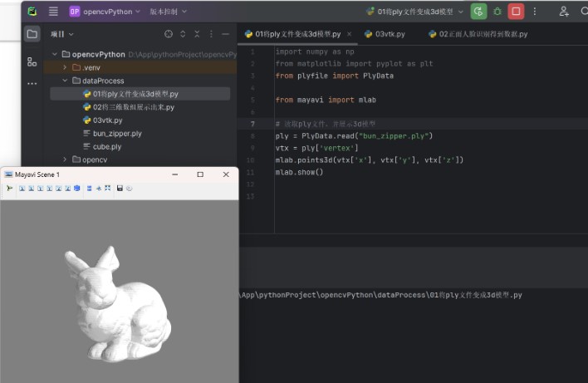Open cube.ply in the project tree
The height and width of the screenshot is (383, 588).
coord(106,146)
